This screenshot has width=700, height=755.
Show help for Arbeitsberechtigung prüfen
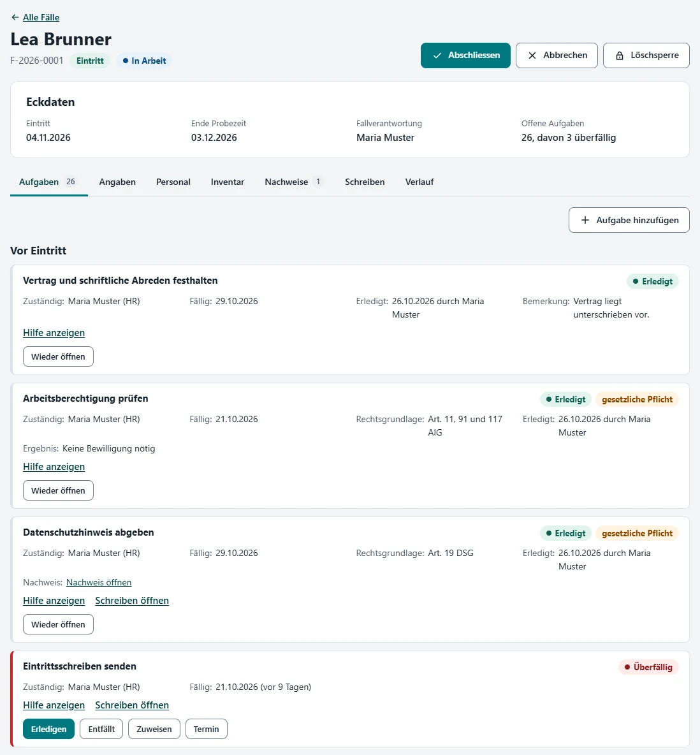pyautogui.click(x=54, y=467)
